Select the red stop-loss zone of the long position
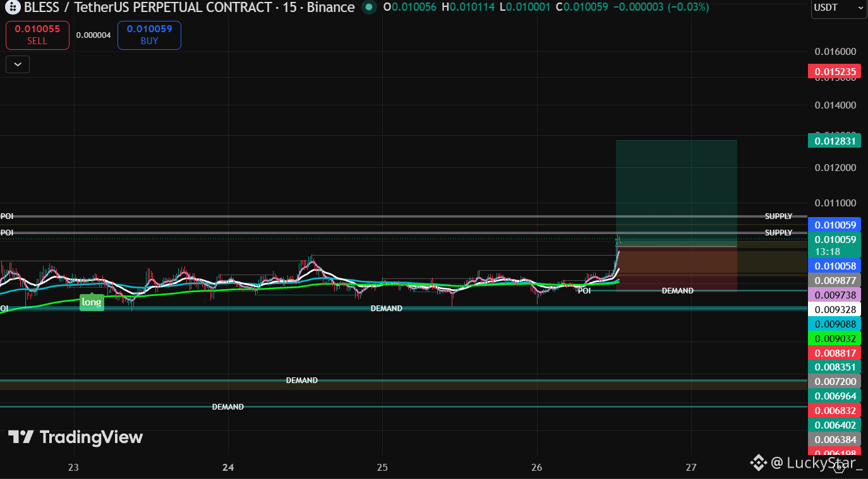868x479 pixels. (x=677, y=269)
